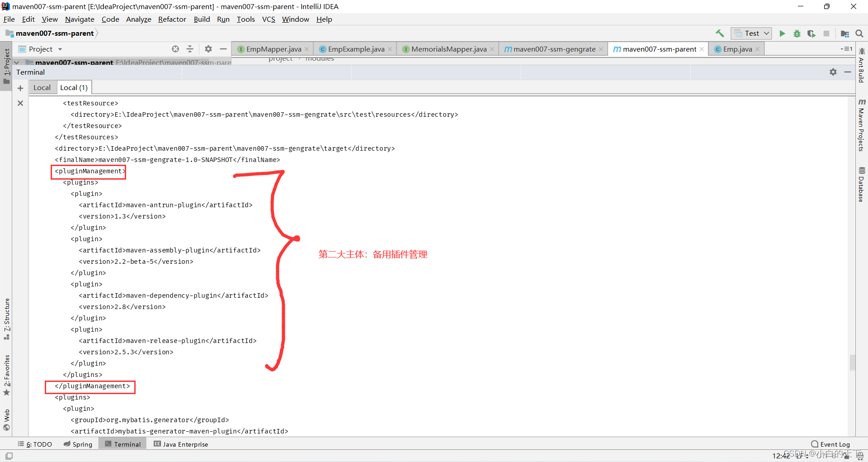
Task: Toggle the Database tool window
Action: [x=861, y=185]
